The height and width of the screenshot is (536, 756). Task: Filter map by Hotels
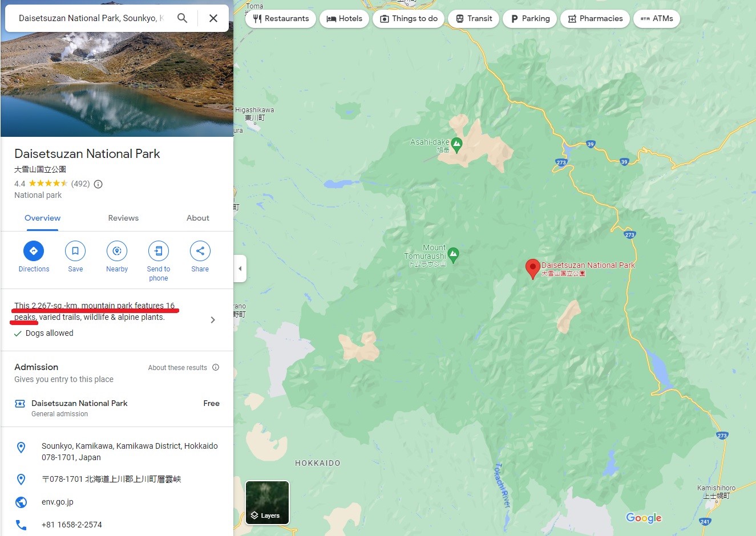[345, 19]
